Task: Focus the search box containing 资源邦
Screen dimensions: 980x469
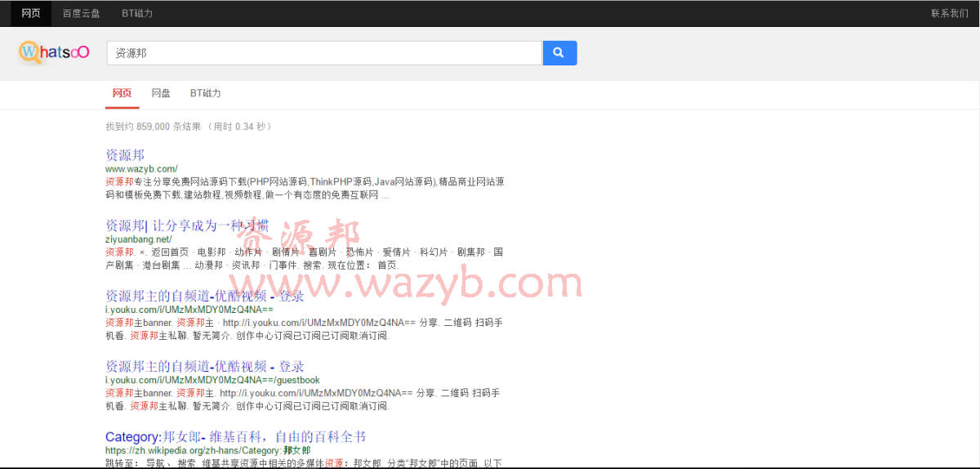Action: pyautogui.click(x=324, y=53)
